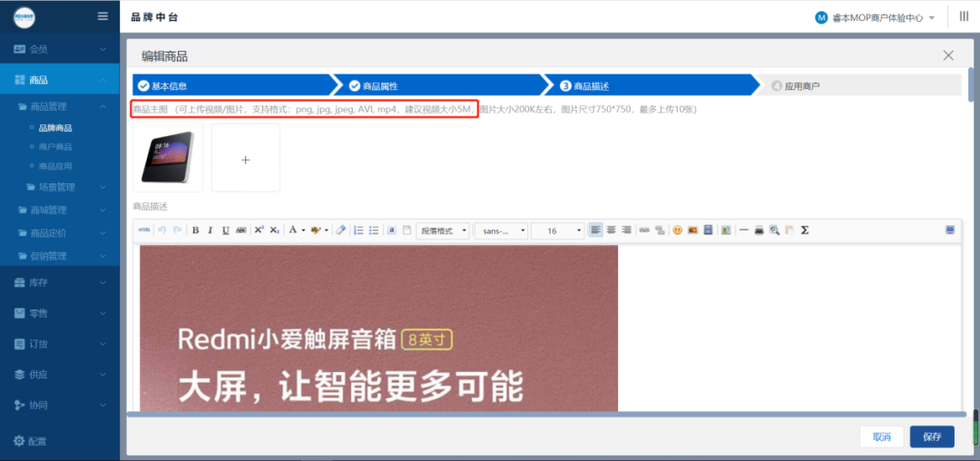Open the preview magnifier icon
This screenshot has width=980, height=461.
pyautogui.click(x=774, y=230)
